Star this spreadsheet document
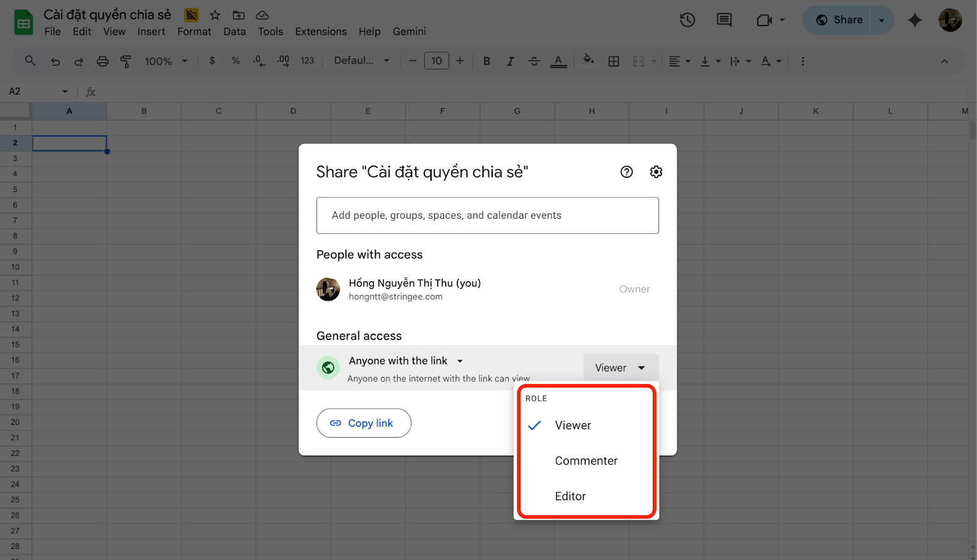 click(215, 15)
